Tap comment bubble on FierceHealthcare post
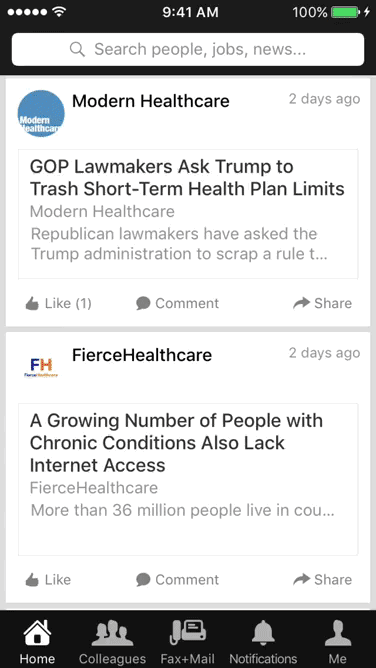This screenshot has width=376, height=668. click(143, 579)
